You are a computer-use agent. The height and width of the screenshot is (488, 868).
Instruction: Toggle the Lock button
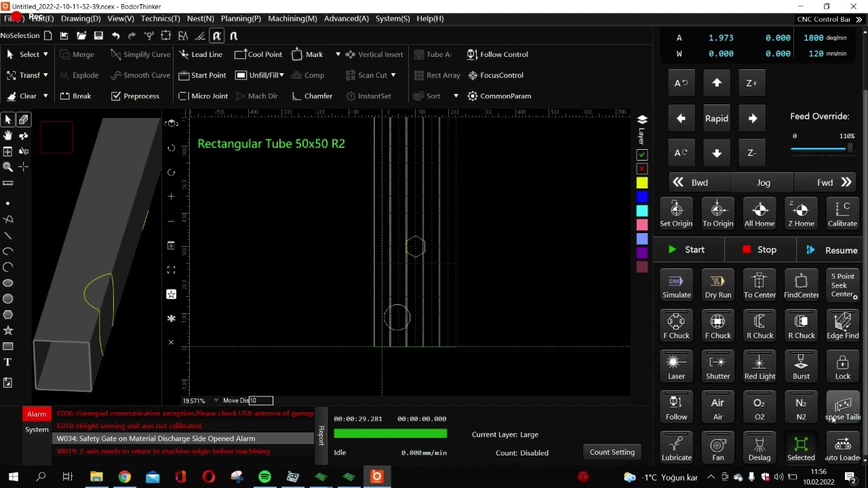coord(842,366)
